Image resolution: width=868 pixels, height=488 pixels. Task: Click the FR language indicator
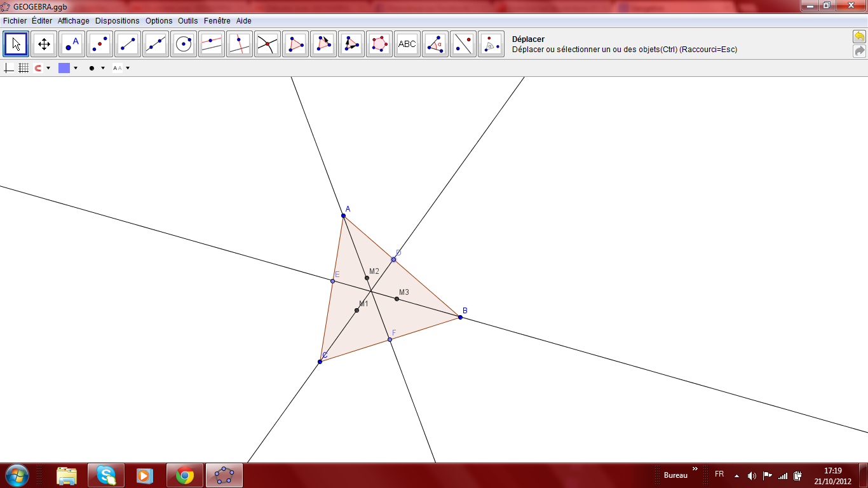point(719,474)
